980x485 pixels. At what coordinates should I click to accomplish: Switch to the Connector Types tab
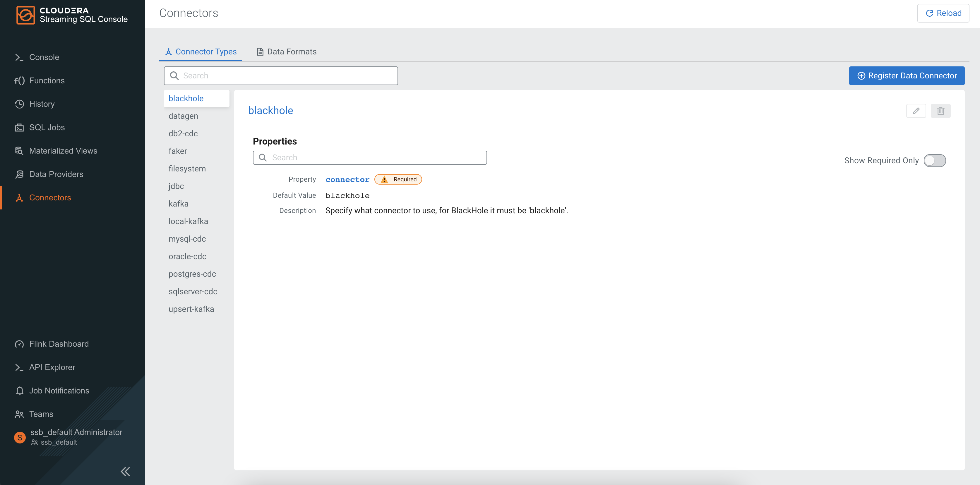[x=201, y=52]
